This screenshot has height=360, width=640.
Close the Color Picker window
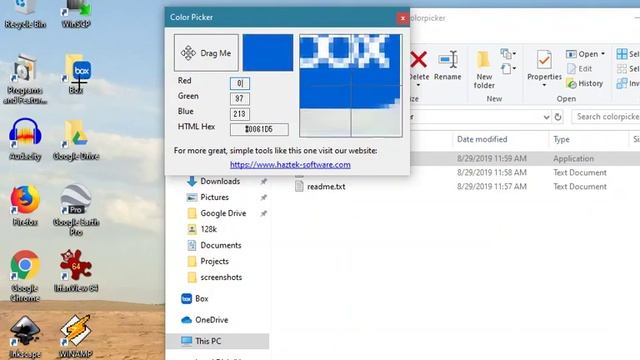(402, 18)
